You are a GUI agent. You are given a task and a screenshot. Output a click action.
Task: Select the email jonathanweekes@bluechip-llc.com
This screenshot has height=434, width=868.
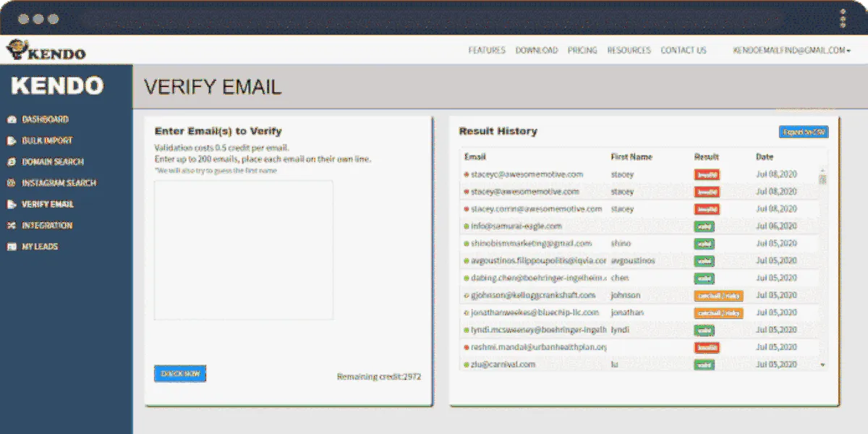point(535,312)
